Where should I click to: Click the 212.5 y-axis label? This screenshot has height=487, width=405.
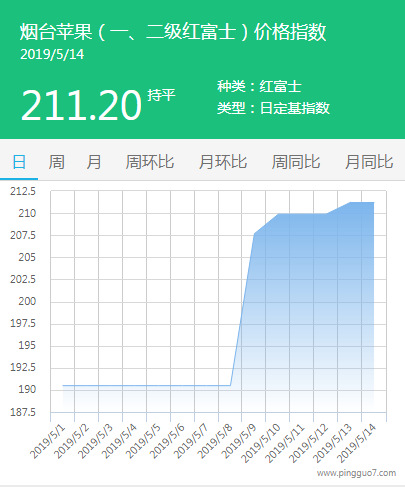click(x=23, y=191)
